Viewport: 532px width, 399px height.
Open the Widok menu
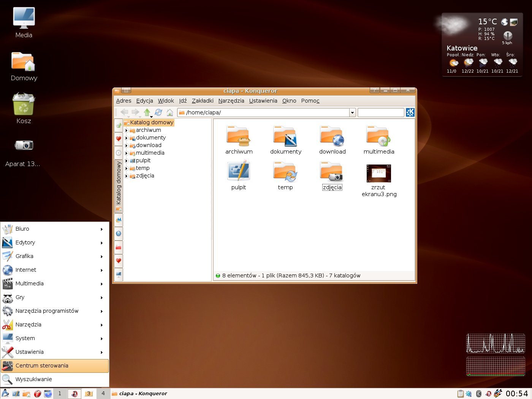pyautogui.click(x=166, y=101)
